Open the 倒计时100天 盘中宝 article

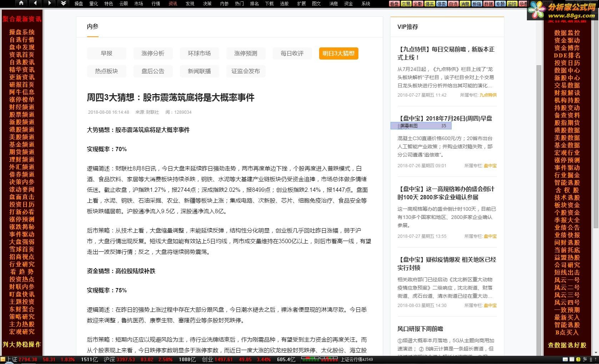coord(446,193)
